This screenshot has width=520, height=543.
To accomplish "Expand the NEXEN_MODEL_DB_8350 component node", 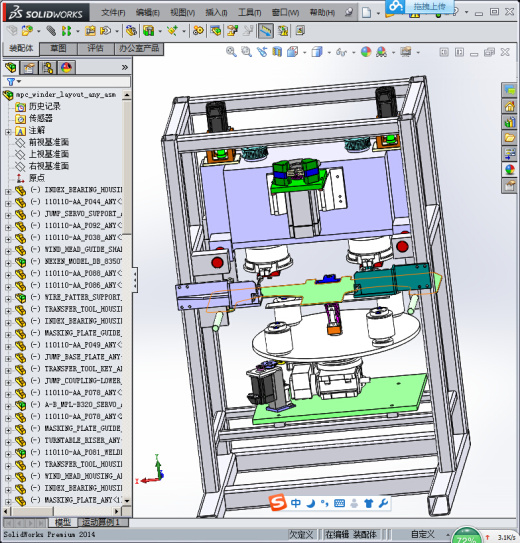I will click(8, 263).
